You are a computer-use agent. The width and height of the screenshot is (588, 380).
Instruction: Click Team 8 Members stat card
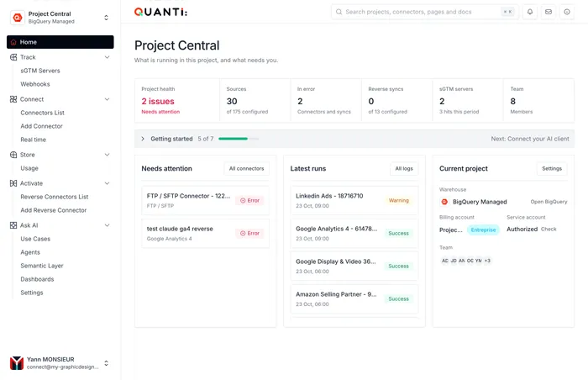[538, 101]
